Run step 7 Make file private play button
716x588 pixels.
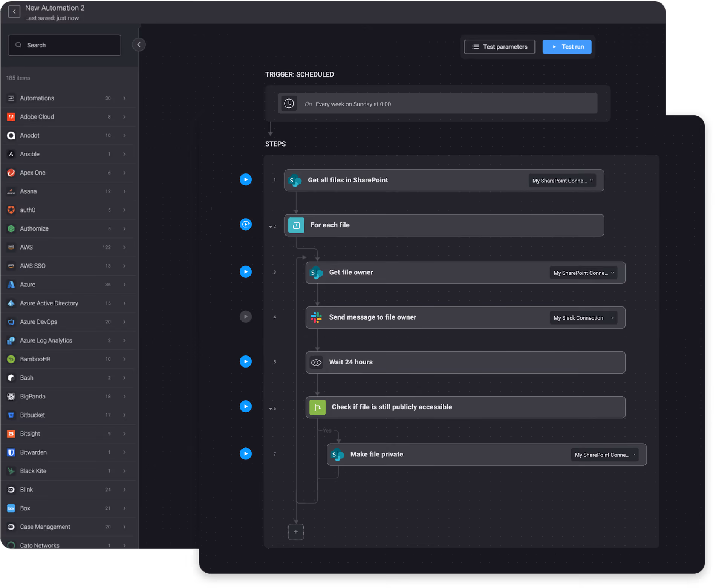point(246,453)
